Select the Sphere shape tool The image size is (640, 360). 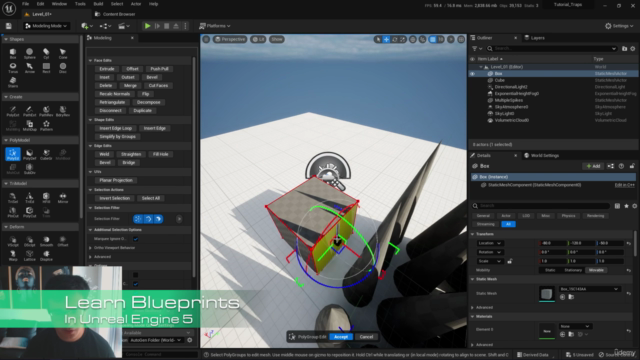coord(29,53)
